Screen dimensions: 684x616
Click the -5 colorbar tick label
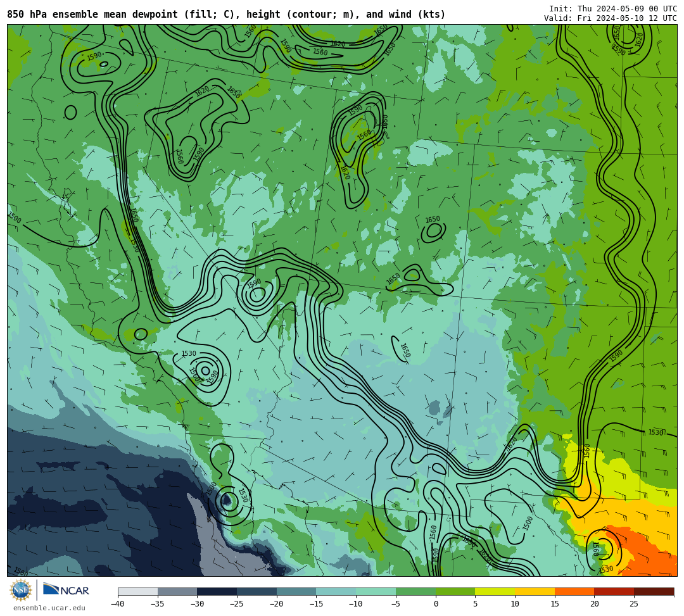click(396, 604)
